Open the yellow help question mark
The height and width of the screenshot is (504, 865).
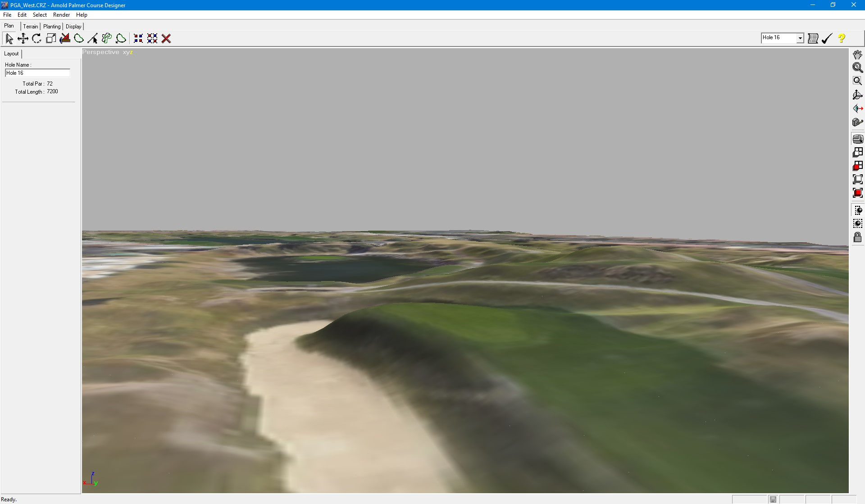pyautogui.click(x=842, y=38)
